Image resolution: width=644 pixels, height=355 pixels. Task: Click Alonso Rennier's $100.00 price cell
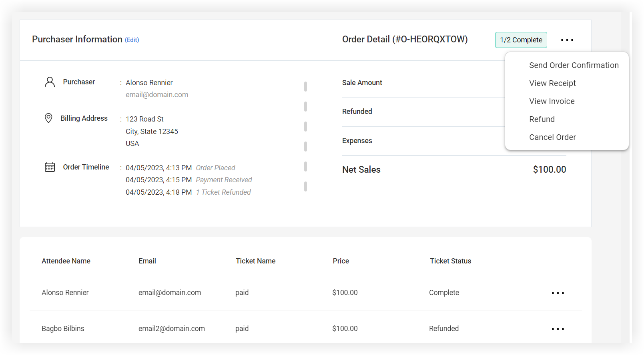pos(345,293)
